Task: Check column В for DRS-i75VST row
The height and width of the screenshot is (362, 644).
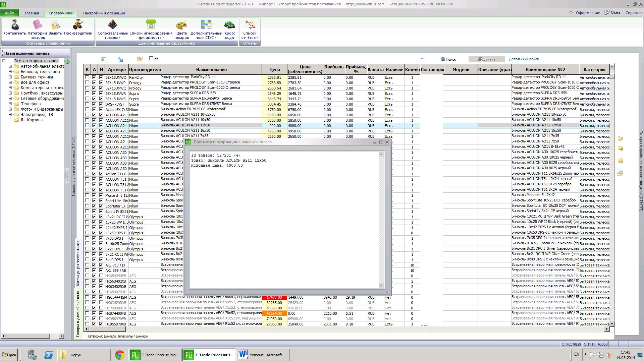Action: [x=87, y=104]
